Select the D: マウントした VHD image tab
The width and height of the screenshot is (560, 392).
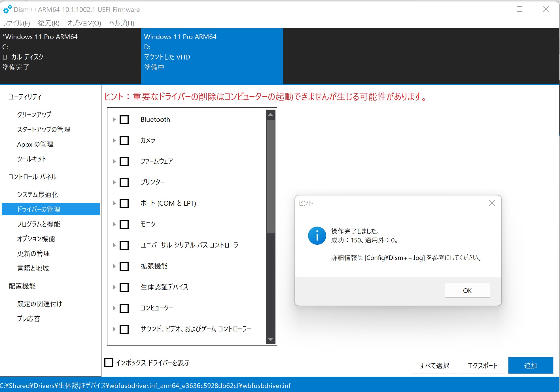[212, 56]
